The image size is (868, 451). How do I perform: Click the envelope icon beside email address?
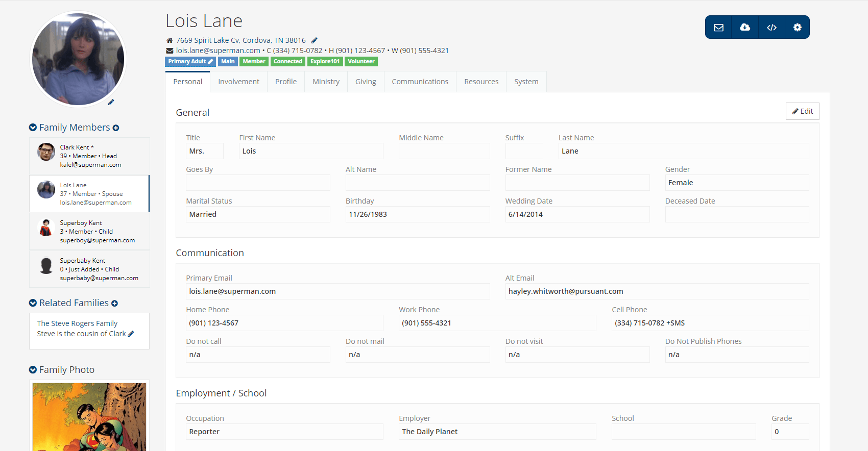170,51
